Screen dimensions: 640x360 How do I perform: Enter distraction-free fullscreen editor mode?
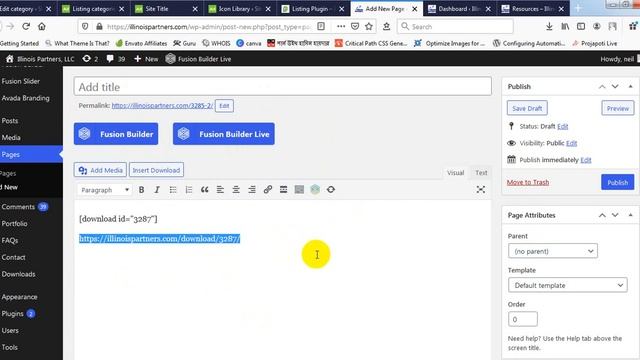click(x=480, y=190)
